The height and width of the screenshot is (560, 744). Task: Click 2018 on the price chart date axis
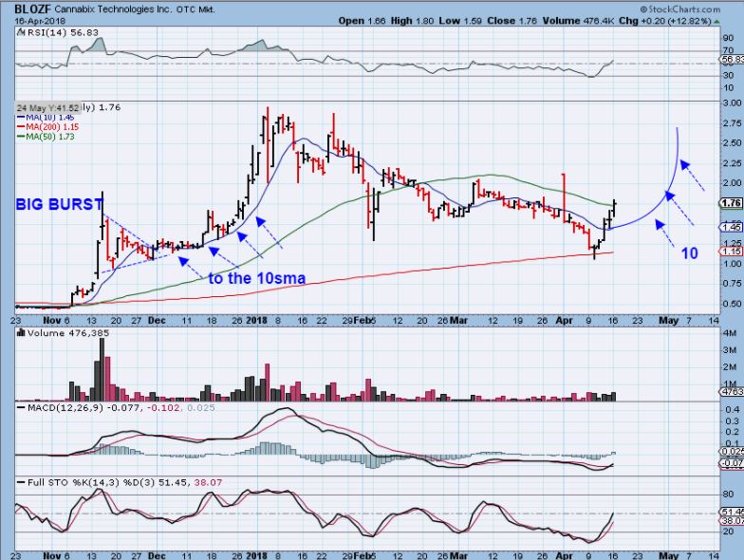point(256,321)
